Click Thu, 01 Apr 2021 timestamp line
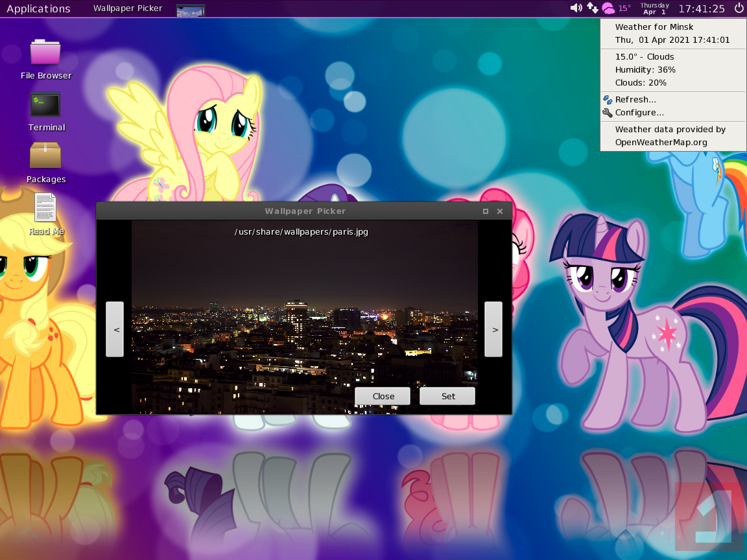The width and height of the screenshot is (747, 560). click(x=672, y=40)
